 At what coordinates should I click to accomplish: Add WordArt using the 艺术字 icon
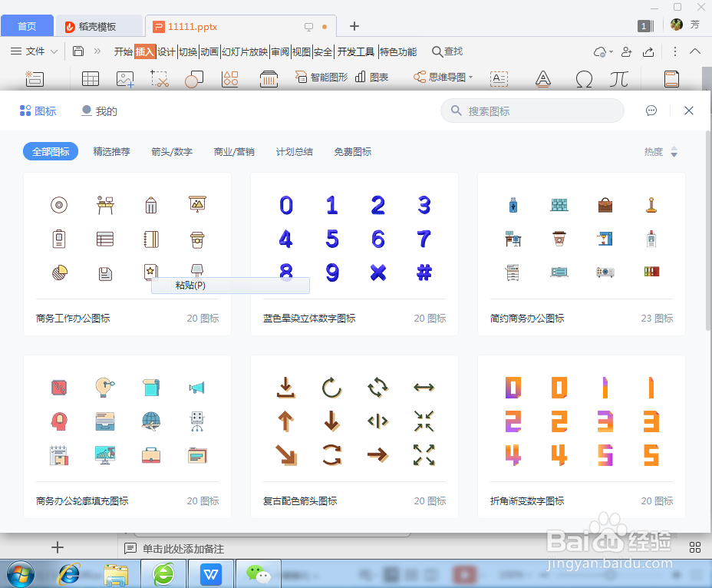point(542,79)
